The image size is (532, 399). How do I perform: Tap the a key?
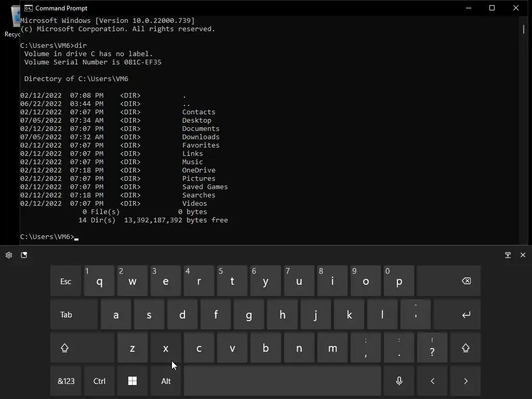click(x=116, y=314)
